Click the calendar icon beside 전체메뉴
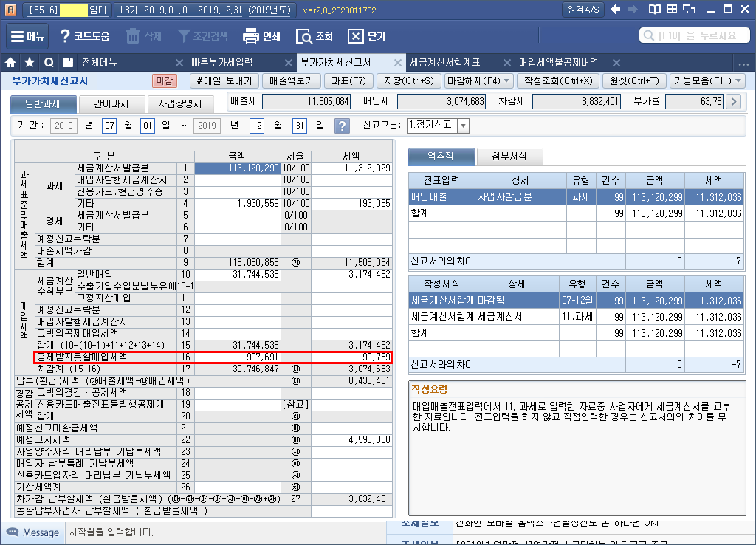Image resolution: width=756 pixels, height=545 pixels. [68, 62]
